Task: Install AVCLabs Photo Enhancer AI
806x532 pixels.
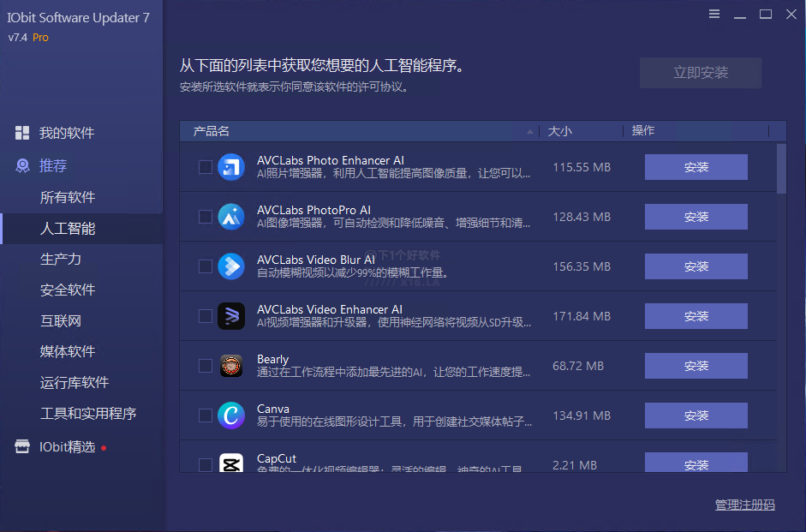Action: tap(696, 167)
